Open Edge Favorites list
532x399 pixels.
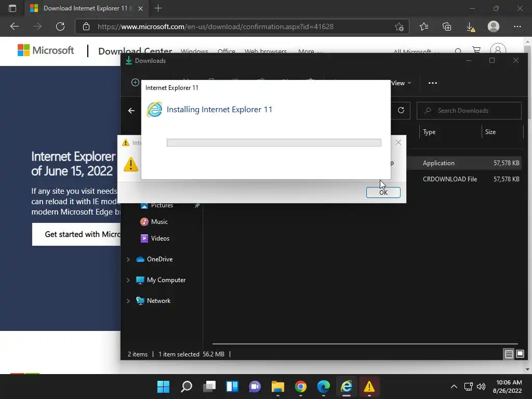(424, 26)
